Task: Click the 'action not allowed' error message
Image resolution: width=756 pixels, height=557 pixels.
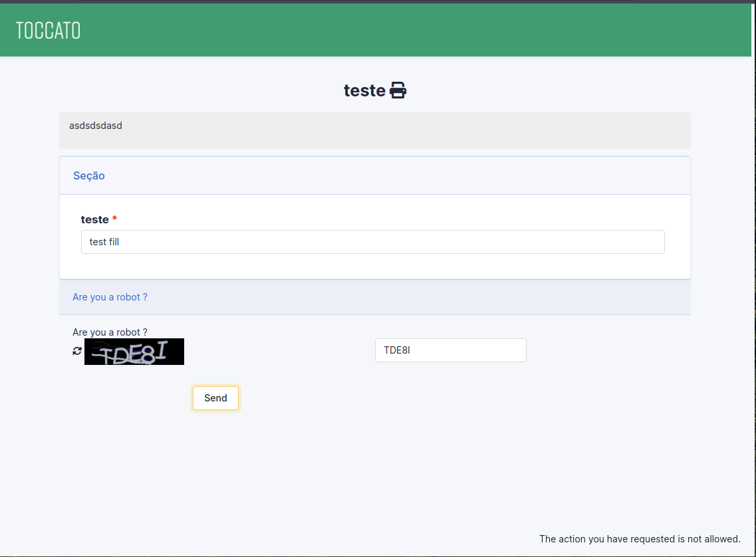Action: pos(639,539)
